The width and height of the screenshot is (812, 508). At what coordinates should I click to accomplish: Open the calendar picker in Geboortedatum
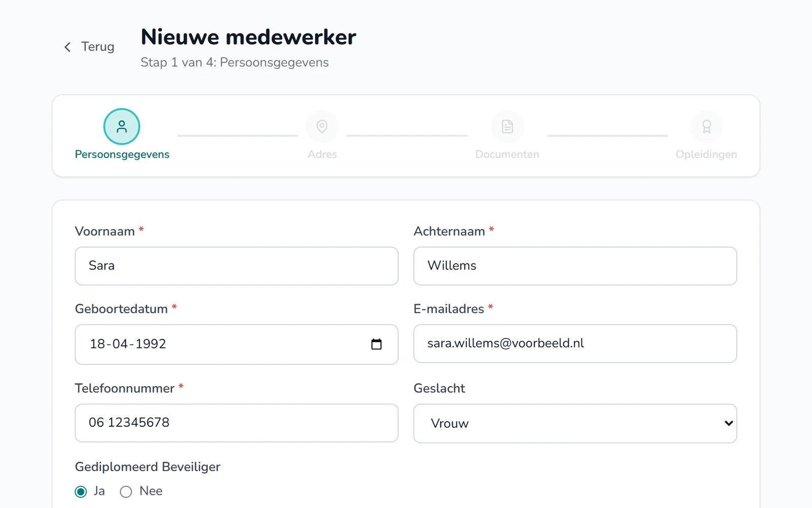pyautogui.click(x=377, y=344)
